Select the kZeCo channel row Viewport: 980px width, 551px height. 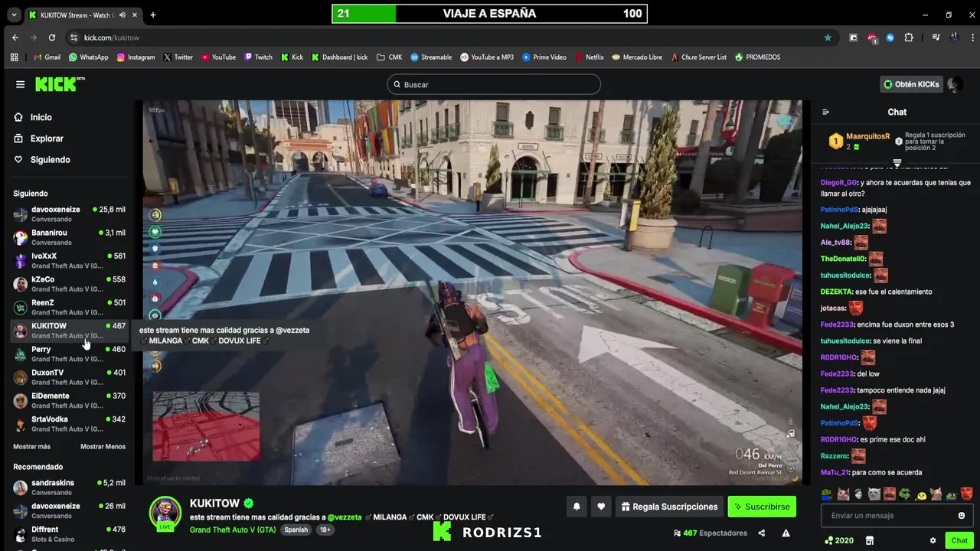tap(69, 284)
